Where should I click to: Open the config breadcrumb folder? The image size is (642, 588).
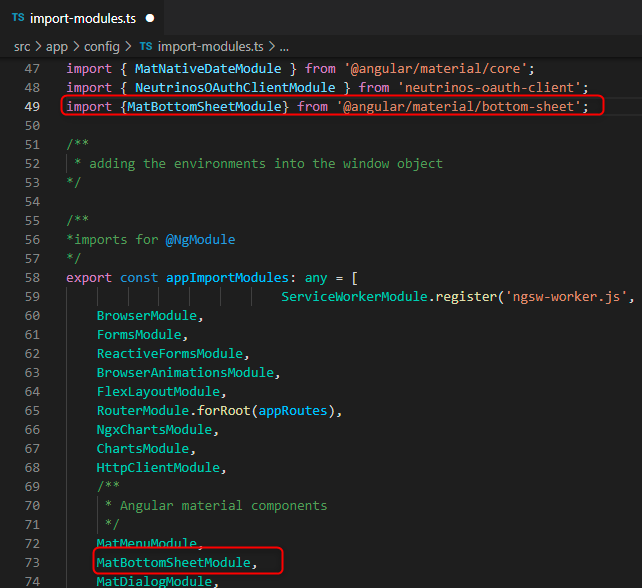(102, 47)
